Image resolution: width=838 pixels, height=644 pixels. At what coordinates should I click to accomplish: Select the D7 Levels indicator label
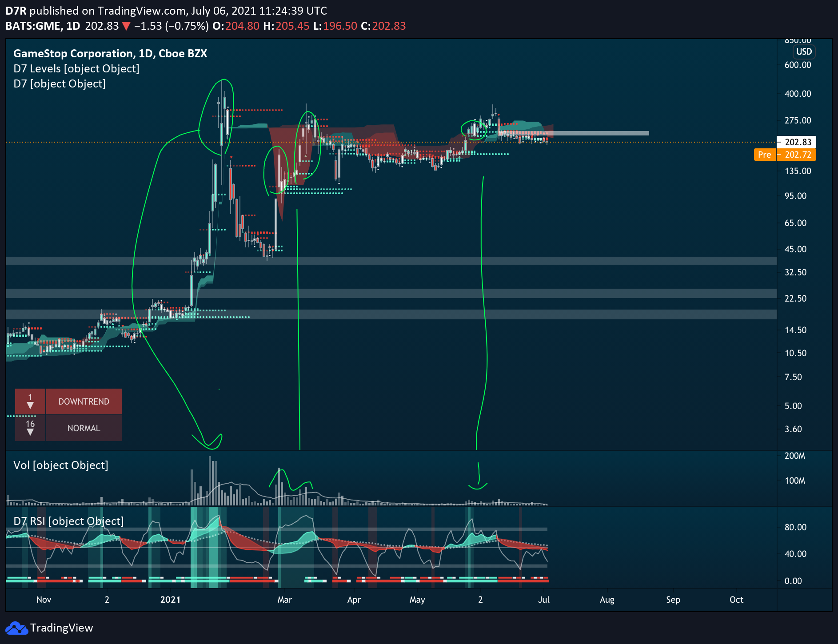(76, 69)
